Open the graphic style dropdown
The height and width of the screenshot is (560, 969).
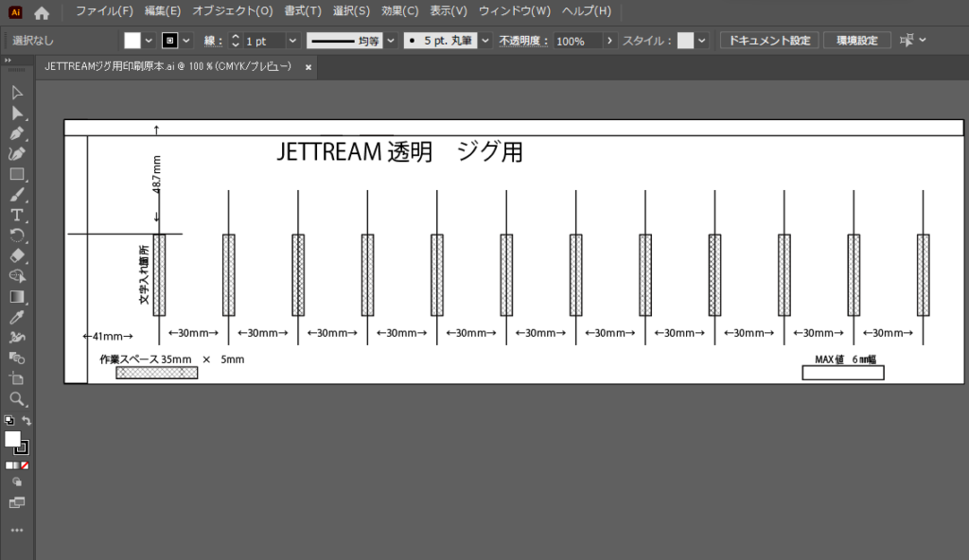click(x=703, y=41)
